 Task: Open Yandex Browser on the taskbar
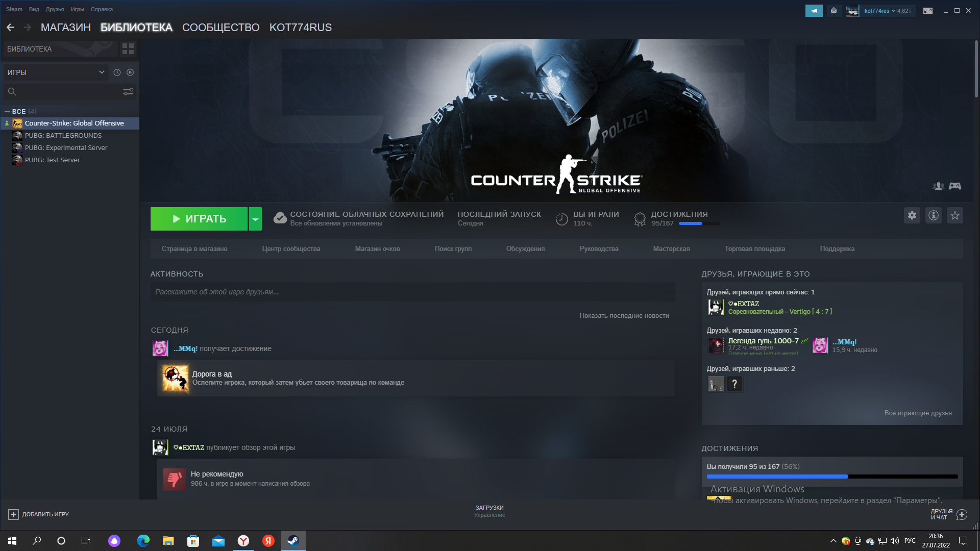pos(243,541)
